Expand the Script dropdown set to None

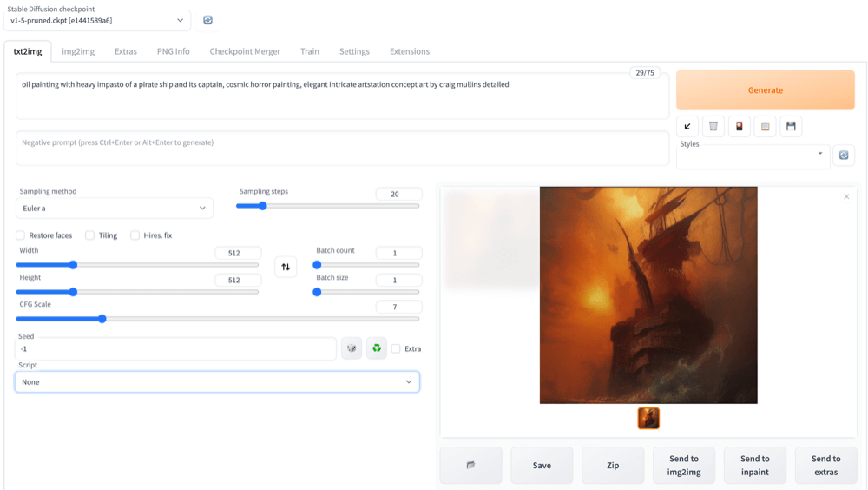pyautogui.click(x=217, y=382)
